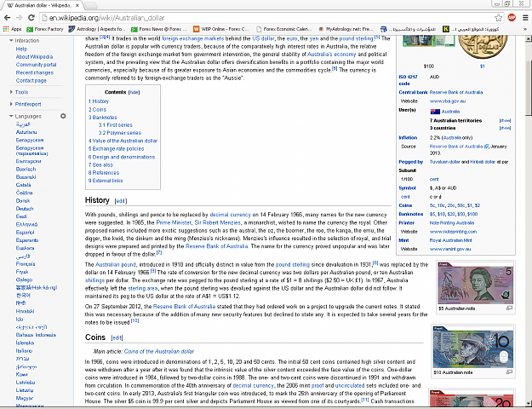Enlarge the $10 Australian note image

pyautogui.click(x=509, y=372)
